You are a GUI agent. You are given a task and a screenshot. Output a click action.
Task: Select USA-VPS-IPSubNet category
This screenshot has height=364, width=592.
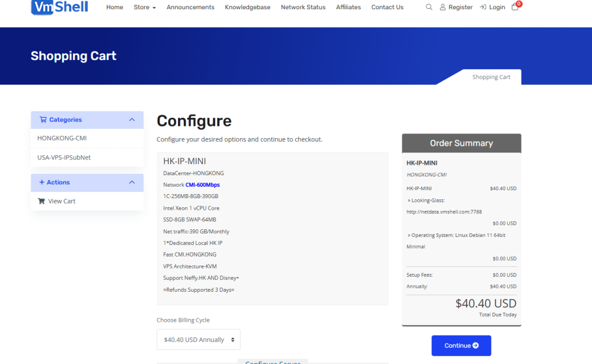click(x=64, y=157)
